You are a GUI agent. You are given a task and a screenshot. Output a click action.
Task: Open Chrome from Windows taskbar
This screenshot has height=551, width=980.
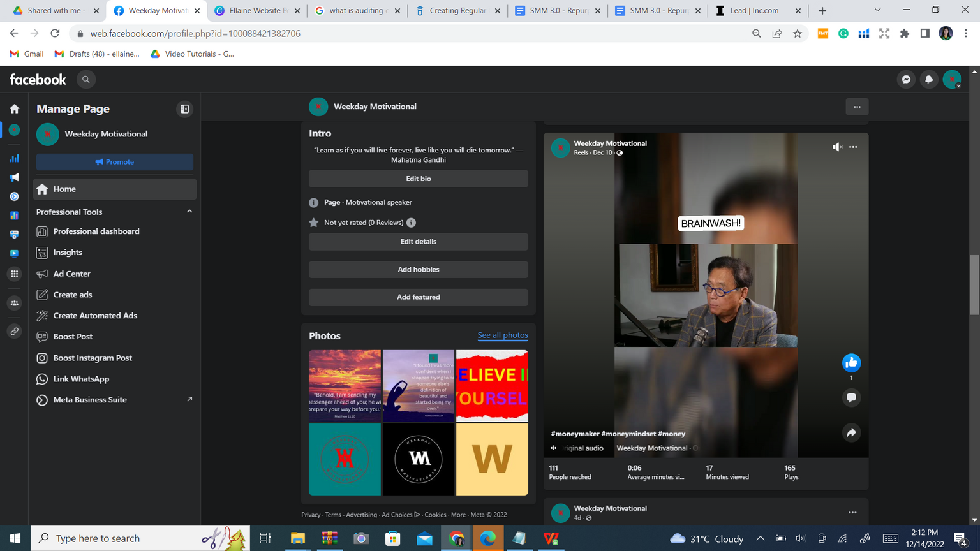(x=456, y=538)
